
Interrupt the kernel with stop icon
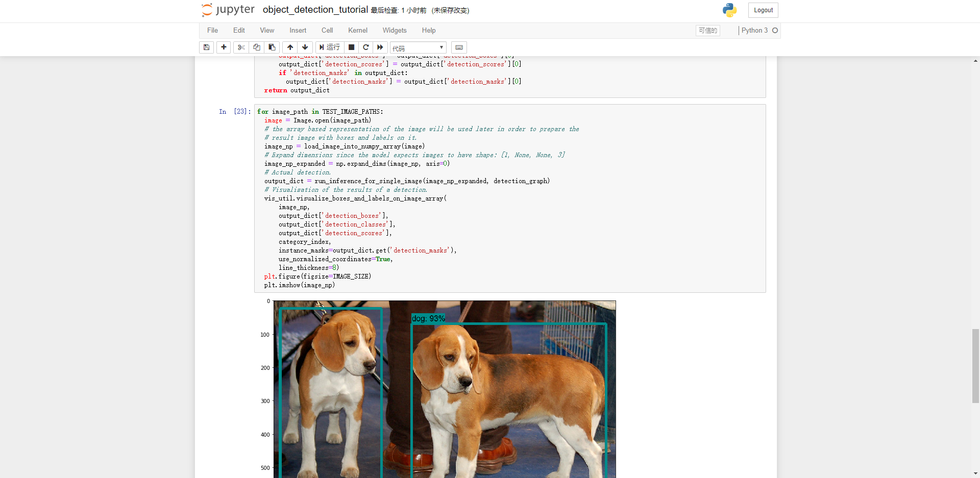click(351, 47)
